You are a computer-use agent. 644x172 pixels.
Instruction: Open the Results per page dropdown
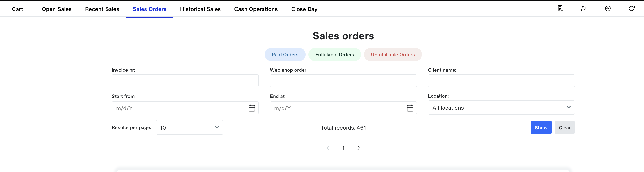(x=189, y=127)
